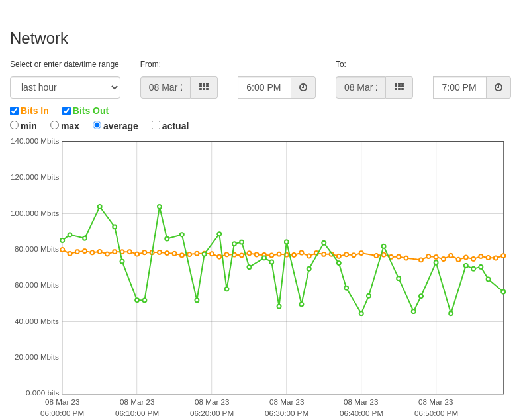Image resolution: width=521 pixels, height=420 pixels.
Task: Select the max radio button
Action: click(54, 125)
